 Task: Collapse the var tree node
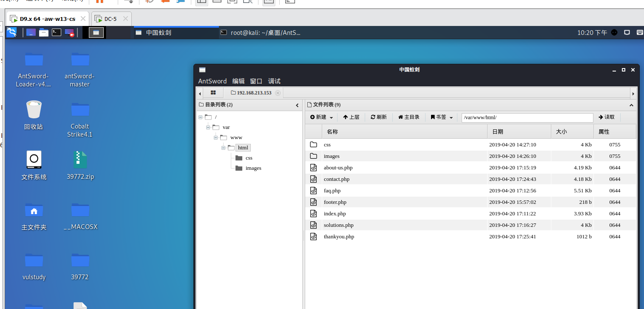pos(208,127)
